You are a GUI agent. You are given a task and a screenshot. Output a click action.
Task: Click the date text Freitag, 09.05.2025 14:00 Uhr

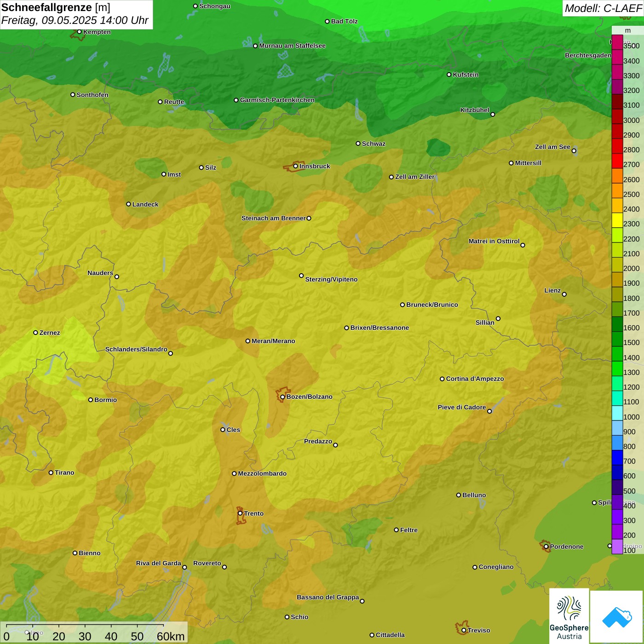pos(75,20)
